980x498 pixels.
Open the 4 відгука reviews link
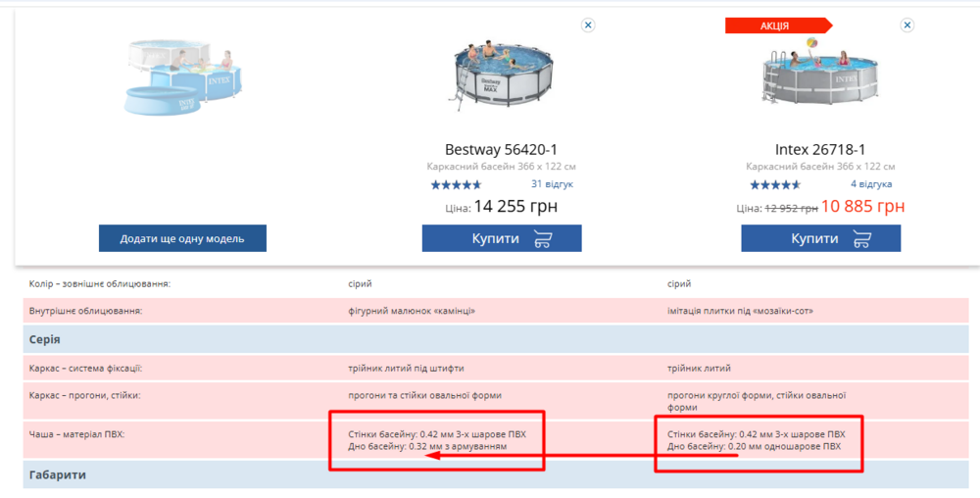871,184
